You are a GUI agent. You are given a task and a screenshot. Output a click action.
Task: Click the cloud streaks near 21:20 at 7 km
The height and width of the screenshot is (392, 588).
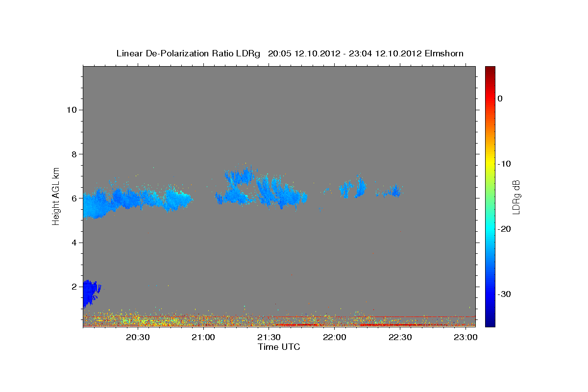click(x=240, y=176)
